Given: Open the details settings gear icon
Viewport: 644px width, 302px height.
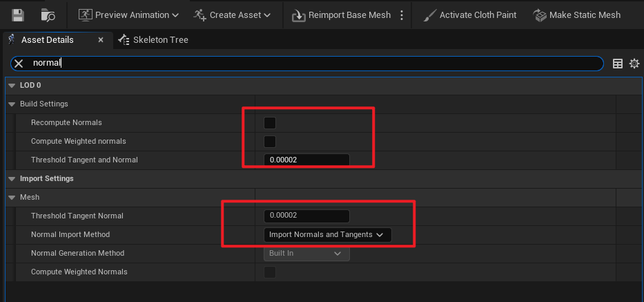Looking at the screenshot, I should point(634,63).
